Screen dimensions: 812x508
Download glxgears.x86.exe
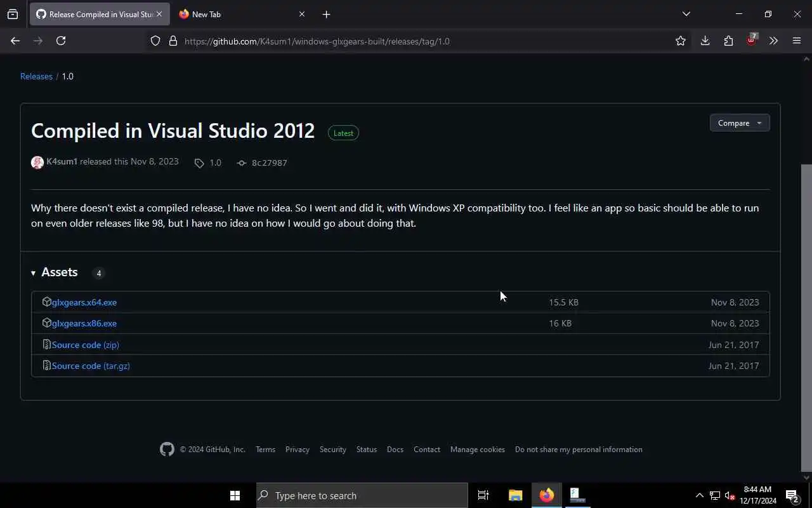click(84, 323)
